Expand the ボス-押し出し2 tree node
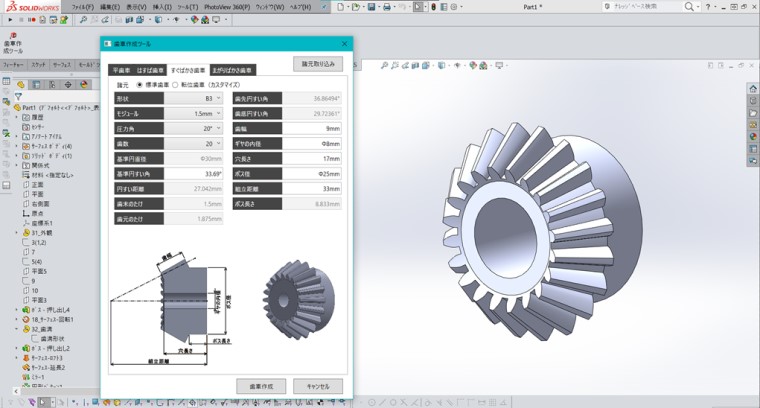Viewport: 760px width, 408px height. tap(16, 348)
